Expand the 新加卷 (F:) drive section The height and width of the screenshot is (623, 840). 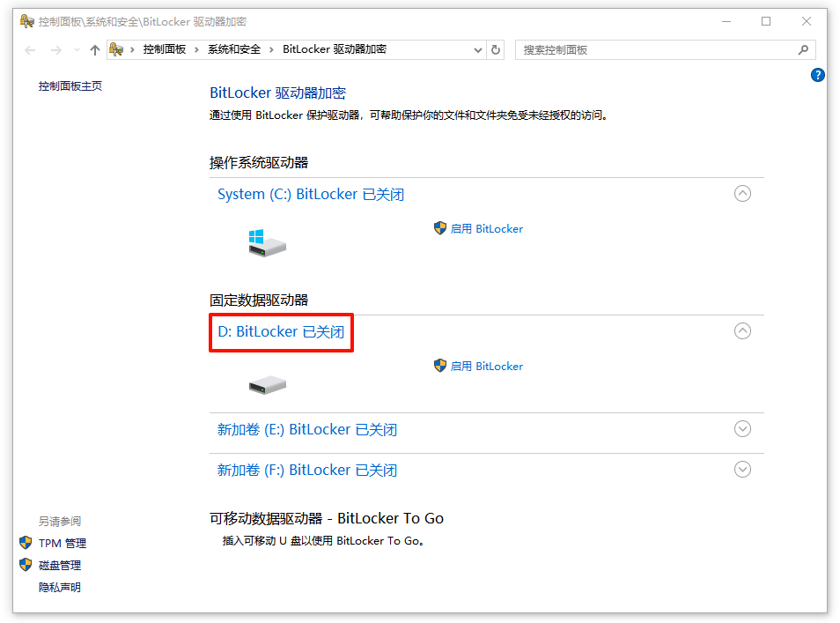coord(742,470)
